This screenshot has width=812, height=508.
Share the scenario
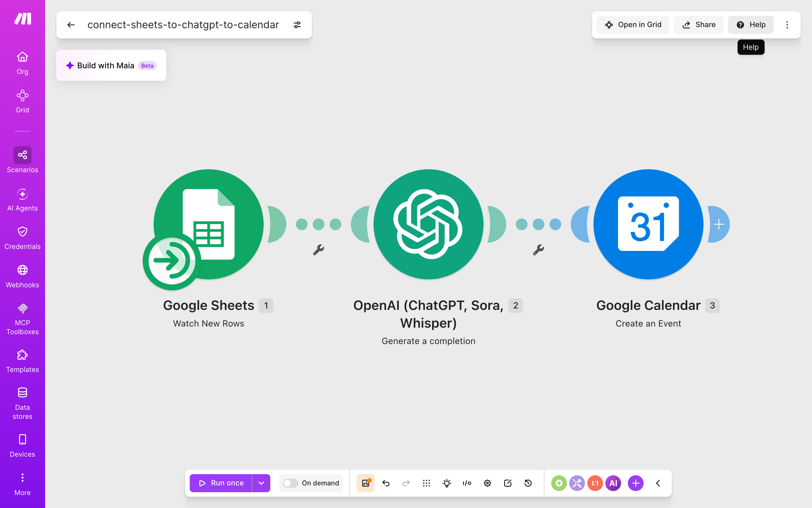(699, 25)
